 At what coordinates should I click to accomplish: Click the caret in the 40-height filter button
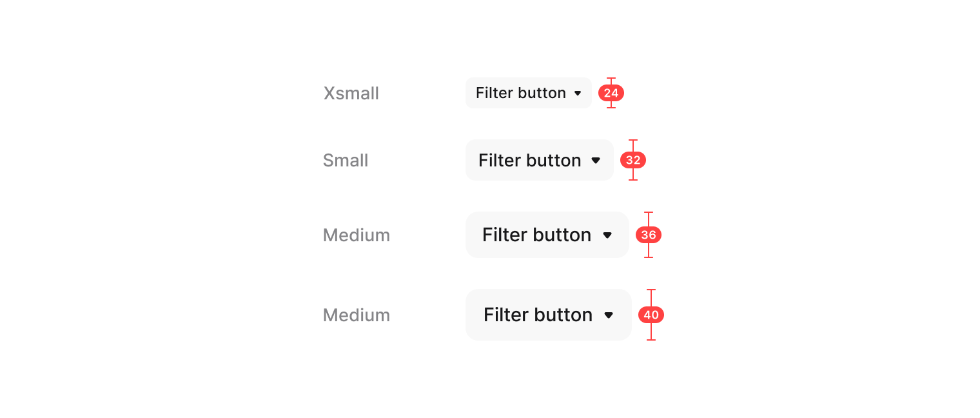click(x=609, y=315)
